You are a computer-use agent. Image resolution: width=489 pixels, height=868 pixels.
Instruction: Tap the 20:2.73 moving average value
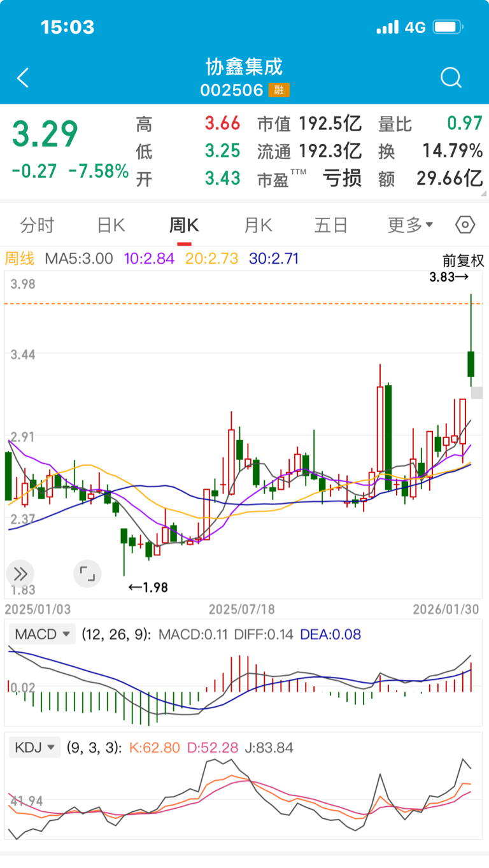coord(212,259)
